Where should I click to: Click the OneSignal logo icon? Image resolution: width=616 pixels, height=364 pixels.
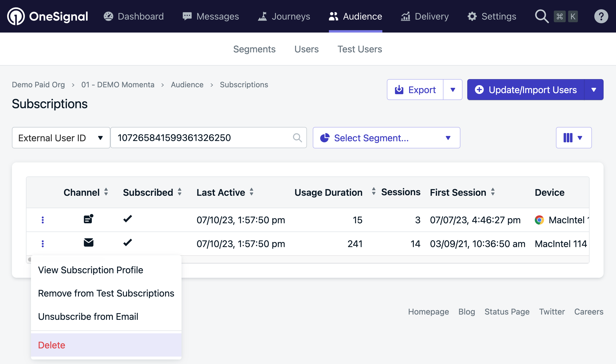[x=16, y=16]
